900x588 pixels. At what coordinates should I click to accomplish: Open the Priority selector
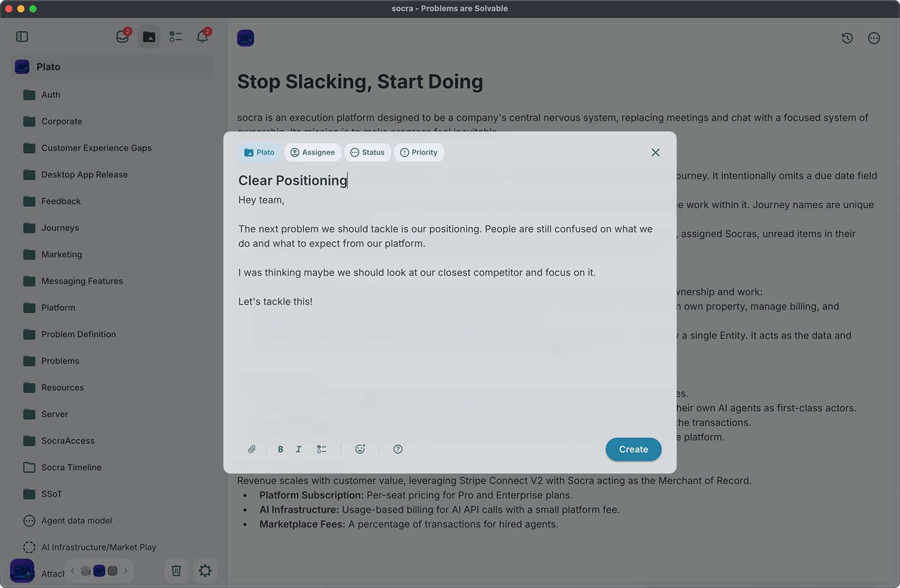[x=419, y=152]
